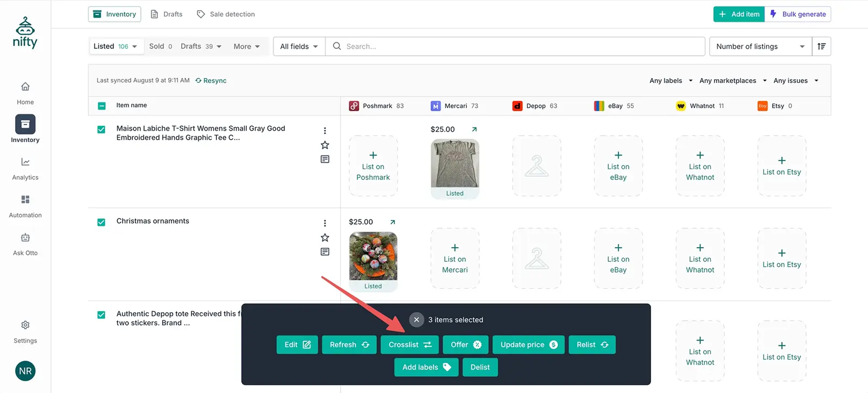Click the inventory search field
Screen dimensions: 868x393
[515, 47]
